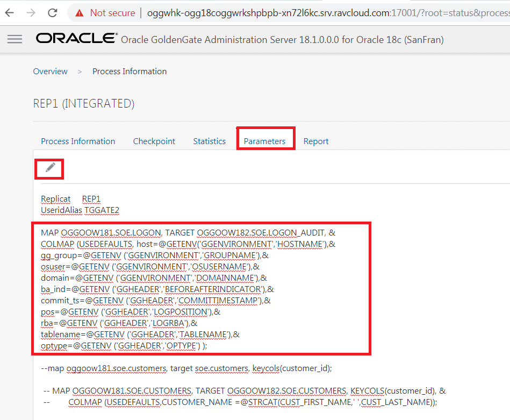Open the Checkpoint tab
Screen dimensions: 510x420
tap(154, 141)
